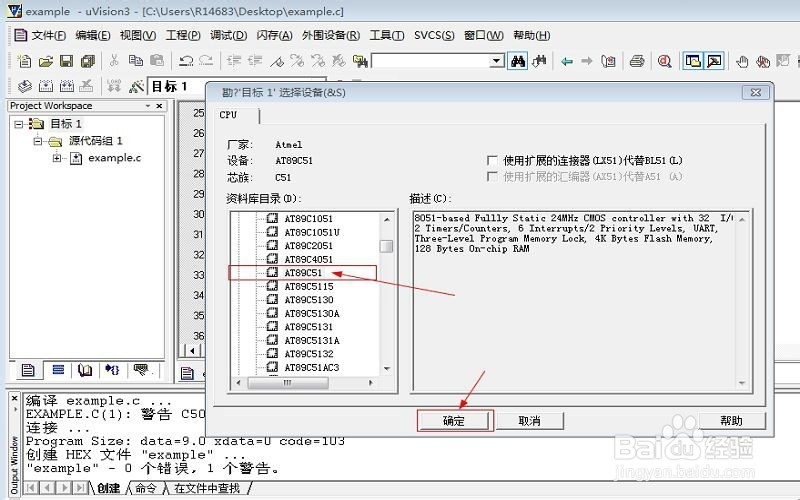Click the Find binoculars icon
This screenshot has height=500, width=800.
[x=518, y=61]
